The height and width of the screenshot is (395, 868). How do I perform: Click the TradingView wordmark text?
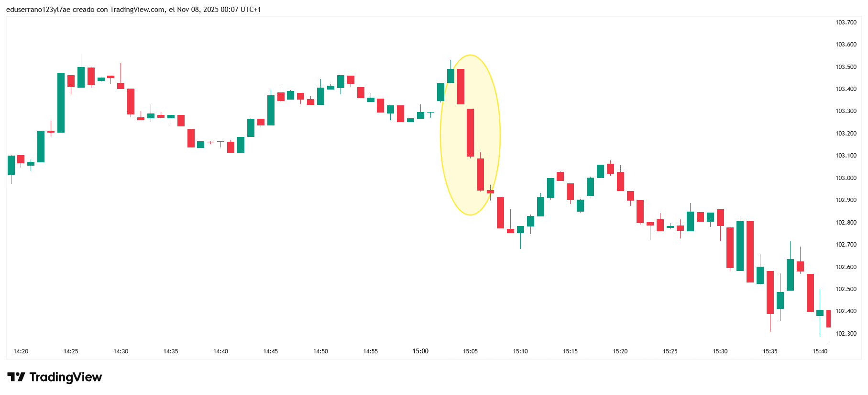pyautogui.click(x=66, y=377)
